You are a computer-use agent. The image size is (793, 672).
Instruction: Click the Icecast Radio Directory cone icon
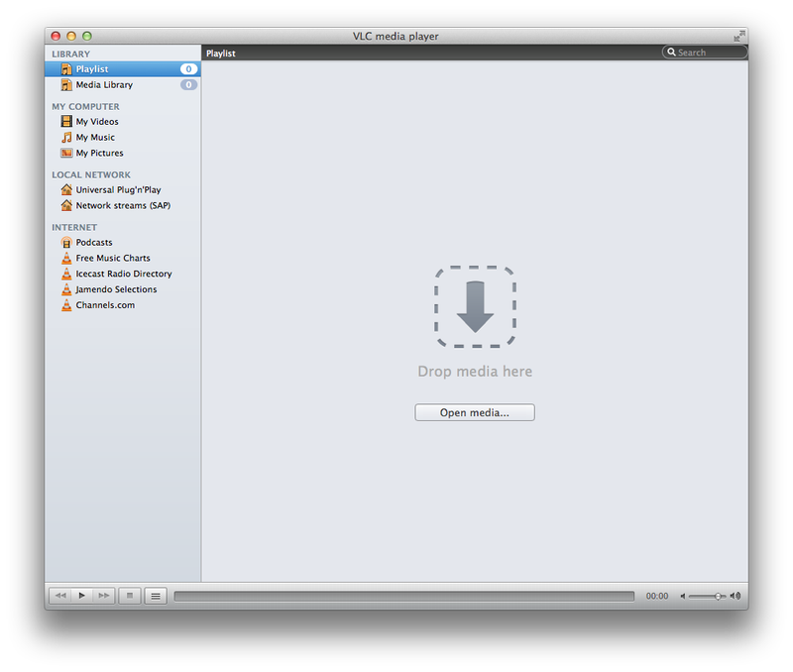[x=66, y=274]
